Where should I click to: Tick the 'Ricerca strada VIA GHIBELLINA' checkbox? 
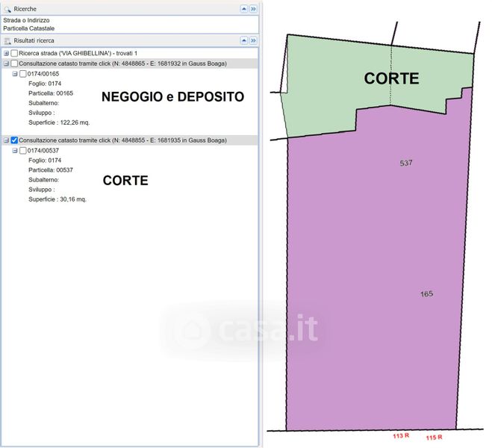(x=14, y=54)
